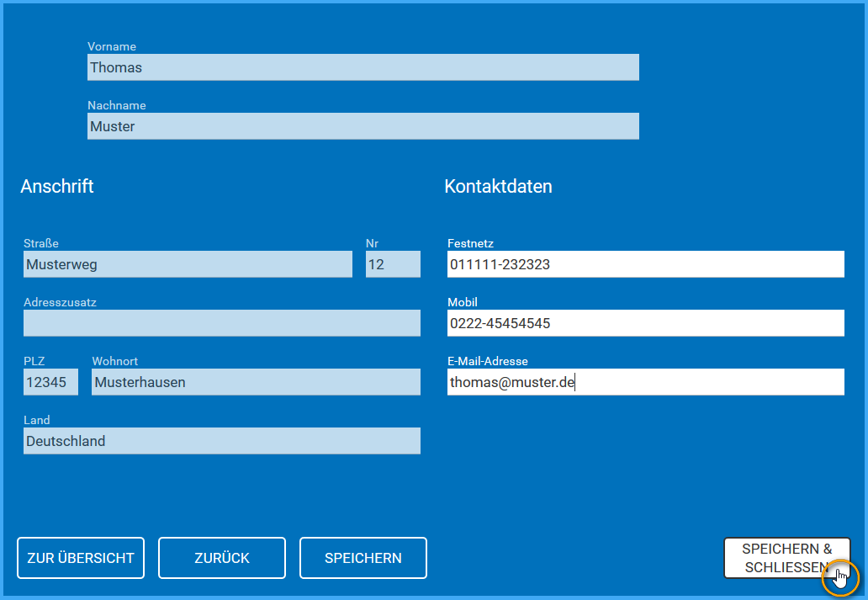Click the Anschrift section heading
868x600 pixels.
[57, 186]
